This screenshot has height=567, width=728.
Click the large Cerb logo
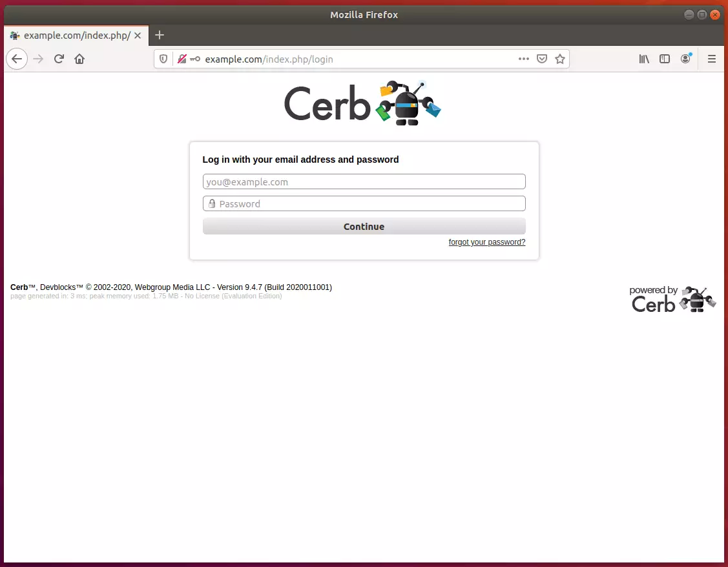(x=362, y=103)
